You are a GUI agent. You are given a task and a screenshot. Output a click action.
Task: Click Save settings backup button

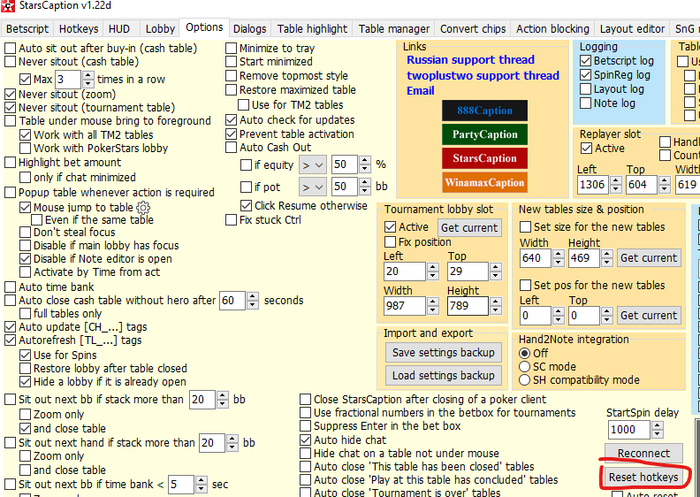pos(443,352)
